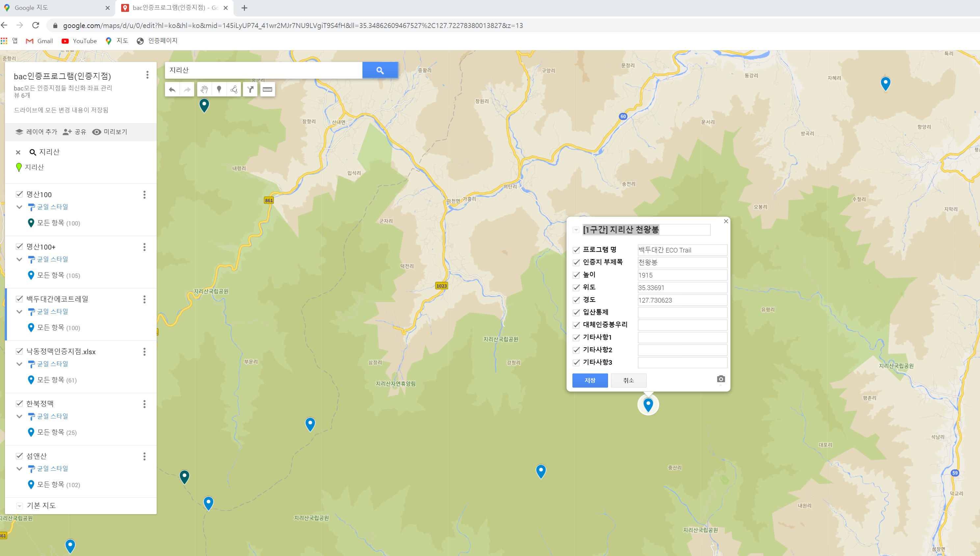Open the 명산100 layer options menu
The width and height of the screenshot is (980, 556).
point(144,195)
